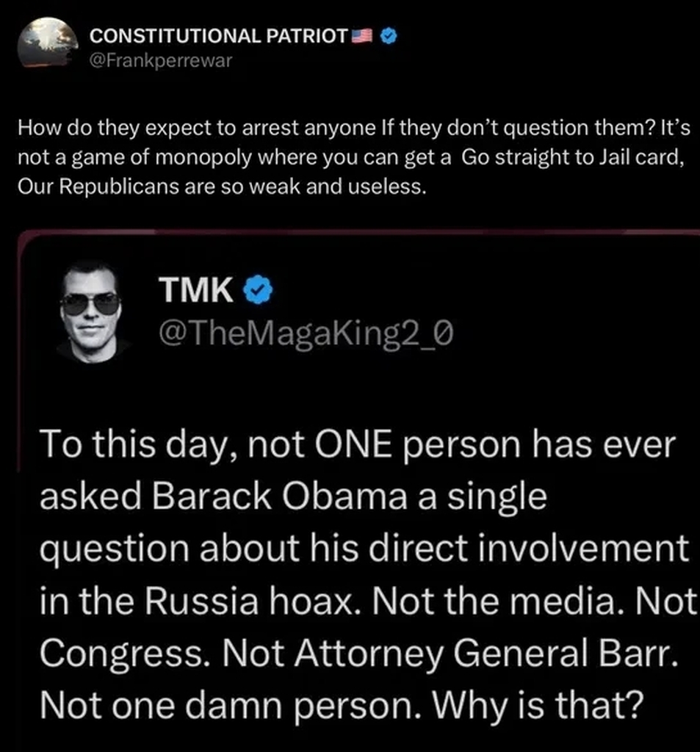Visit the @TheMagaKing2_0 handle
This screenshot has width=700, height=752.
(306, 334)
